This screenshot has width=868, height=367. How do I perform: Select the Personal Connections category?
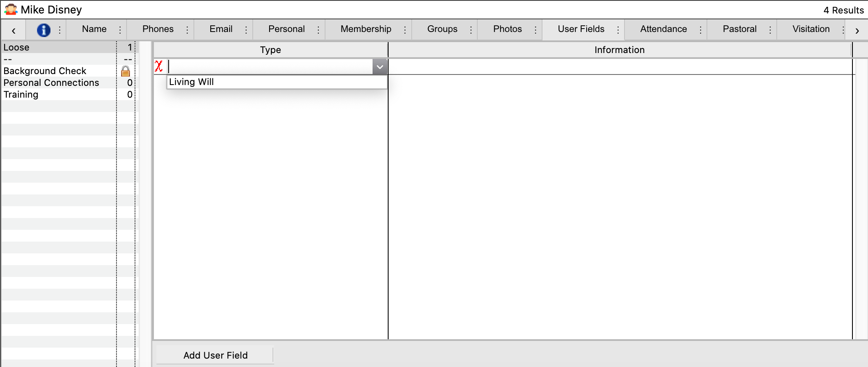51,83
